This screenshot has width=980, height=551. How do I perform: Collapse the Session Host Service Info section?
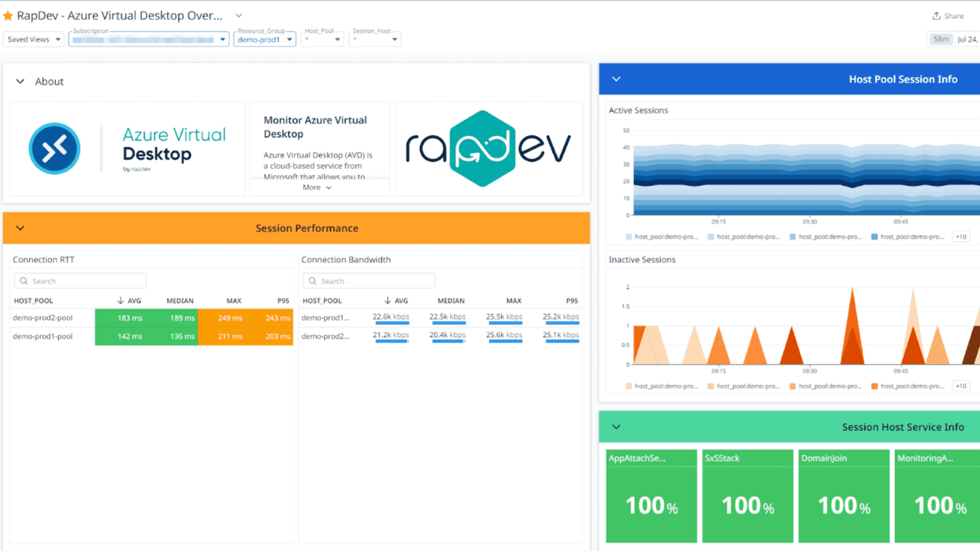(616, 427)
